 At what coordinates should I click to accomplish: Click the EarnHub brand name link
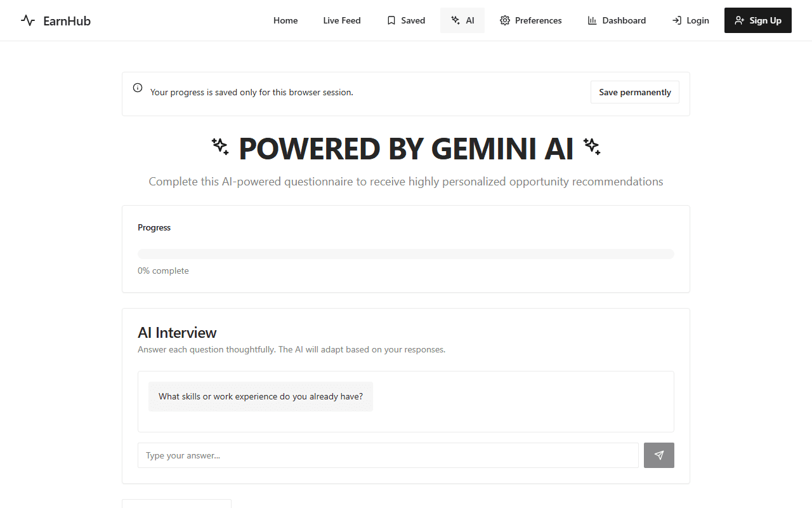67,21
